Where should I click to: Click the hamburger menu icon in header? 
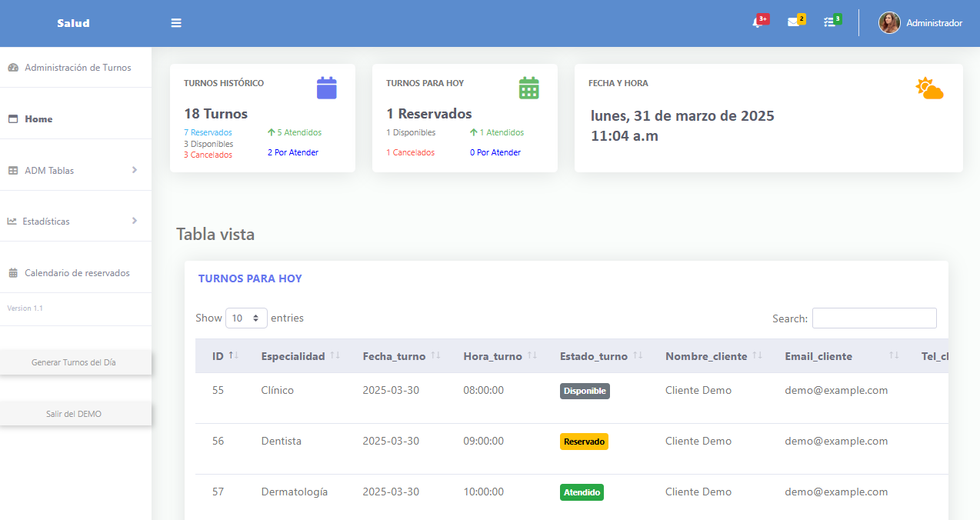pos(176,23)
